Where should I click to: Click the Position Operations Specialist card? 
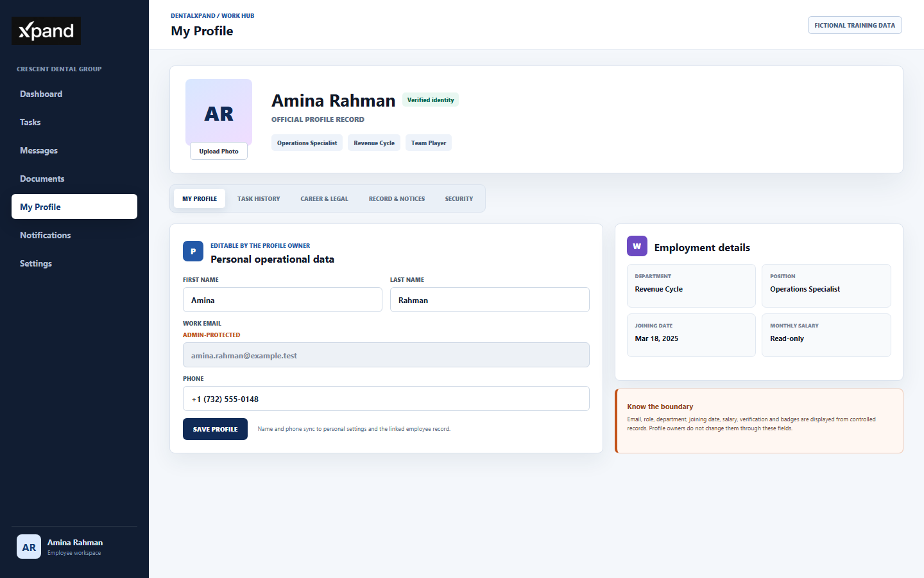(x=826, y=286)
